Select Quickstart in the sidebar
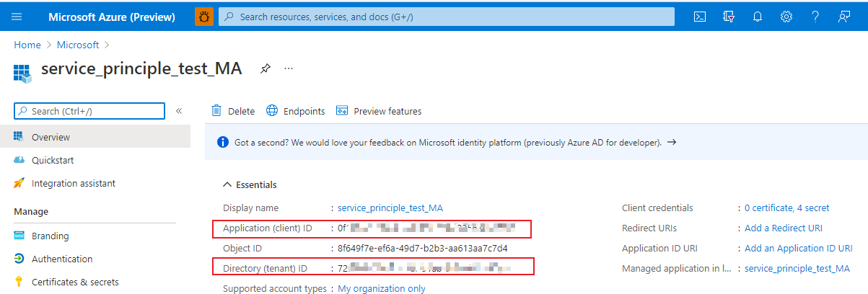868x294 pixels. pyautogui.click(x=53, y=160)
